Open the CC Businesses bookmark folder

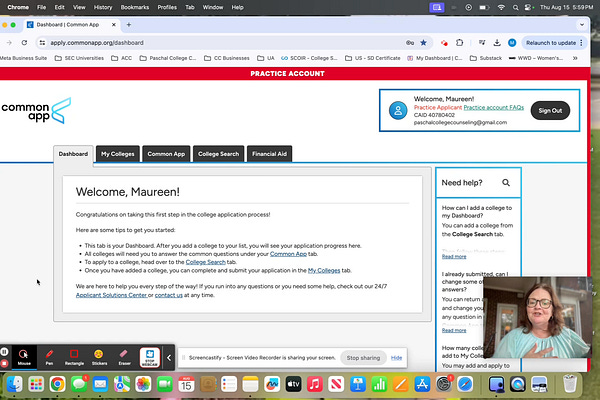(227, 58)
